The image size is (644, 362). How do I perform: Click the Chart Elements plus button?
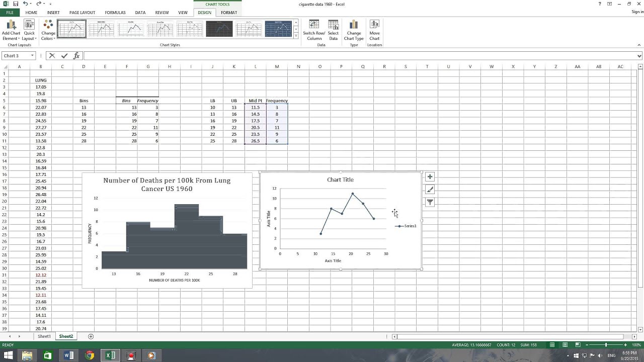[430, 176]
